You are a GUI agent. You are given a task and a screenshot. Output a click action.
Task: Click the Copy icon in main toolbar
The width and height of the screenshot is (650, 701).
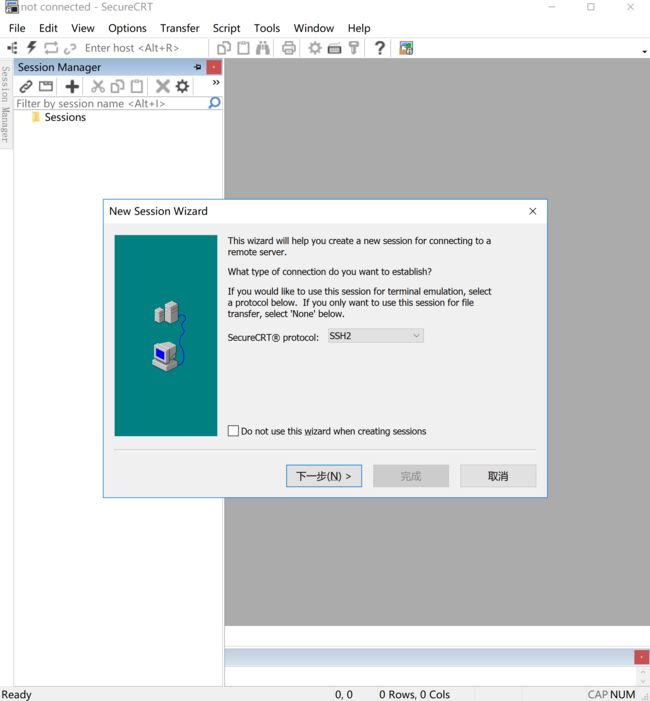[224, 48]
